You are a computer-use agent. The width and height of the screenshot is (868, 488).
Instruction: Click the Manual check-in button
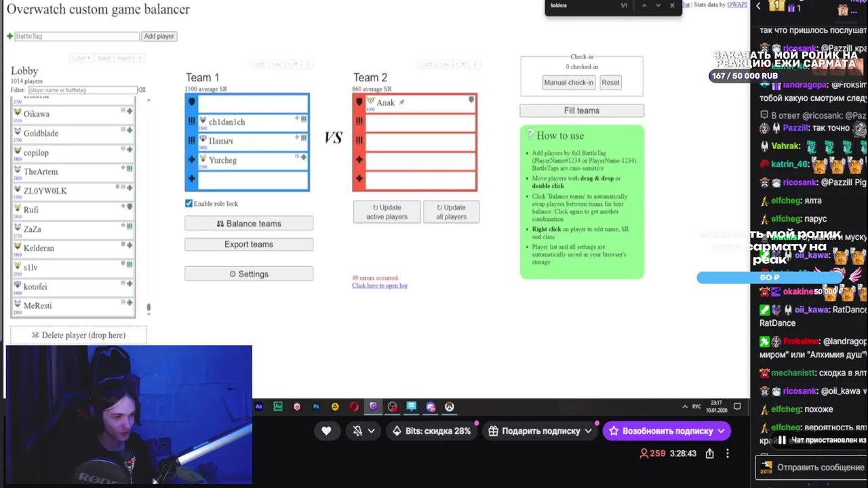568,83
